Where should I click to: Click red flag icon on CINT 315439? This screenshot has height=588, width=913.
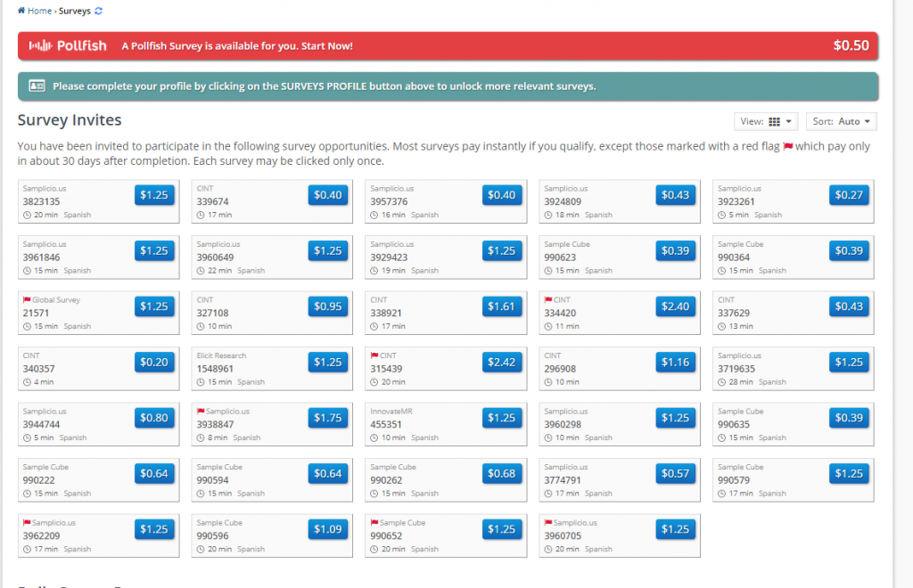(374, 355)
